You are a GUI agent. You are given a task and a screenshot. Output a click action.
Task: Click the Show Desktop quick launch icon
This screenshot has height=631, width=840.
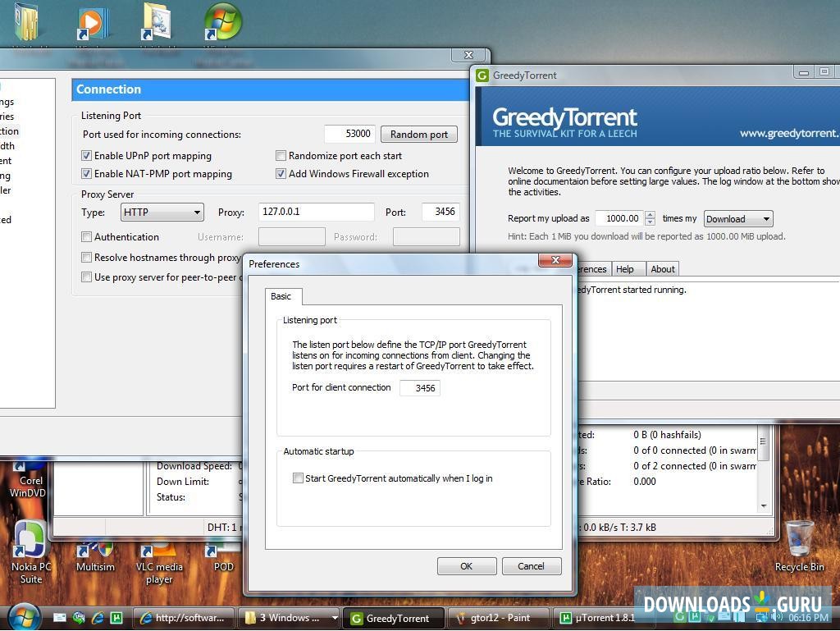(x=60, y=618)
